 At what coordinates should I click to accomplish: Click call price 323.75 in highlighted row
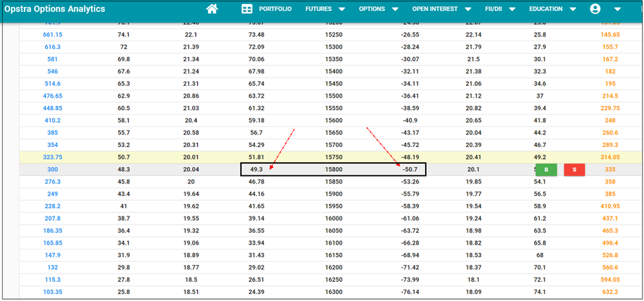[52, 157]
